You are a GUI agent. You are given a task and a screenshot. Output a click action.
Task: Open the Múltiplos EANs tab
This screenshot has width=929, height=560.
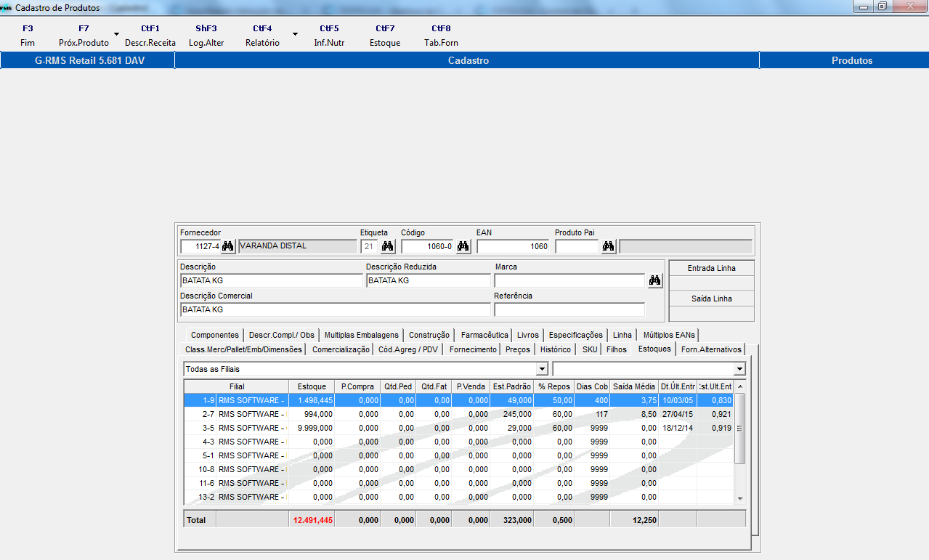pos(669,335)
